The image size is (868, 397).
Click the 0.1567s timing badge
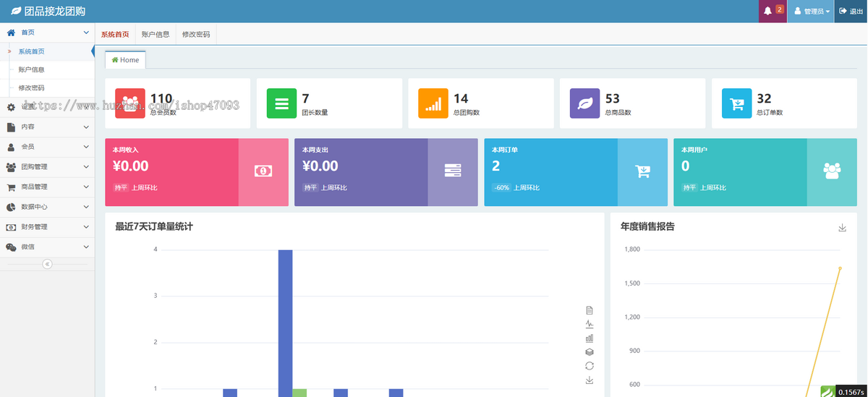coord(851,391)
